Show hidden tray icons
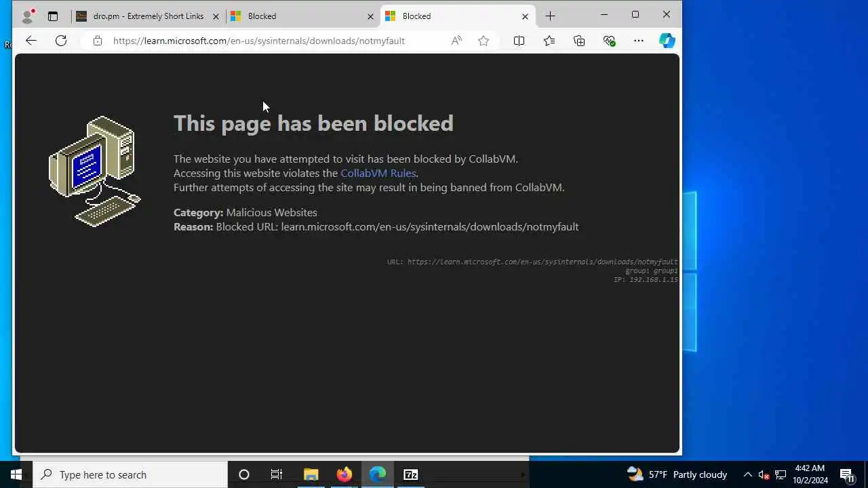 point(748,474)
